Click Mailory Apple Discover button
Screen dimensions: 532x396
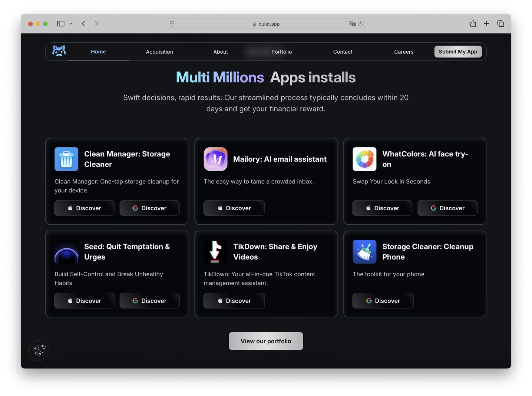pos(234,208)
